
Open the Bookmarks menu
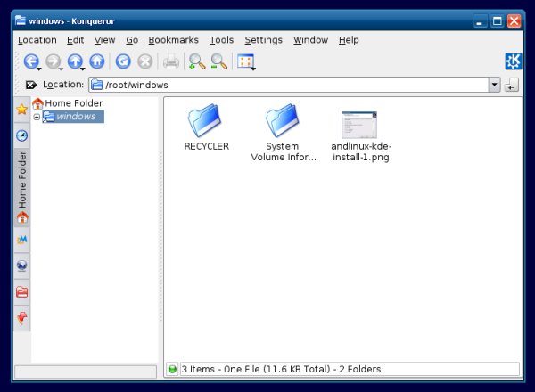click(x=173, y=40)
